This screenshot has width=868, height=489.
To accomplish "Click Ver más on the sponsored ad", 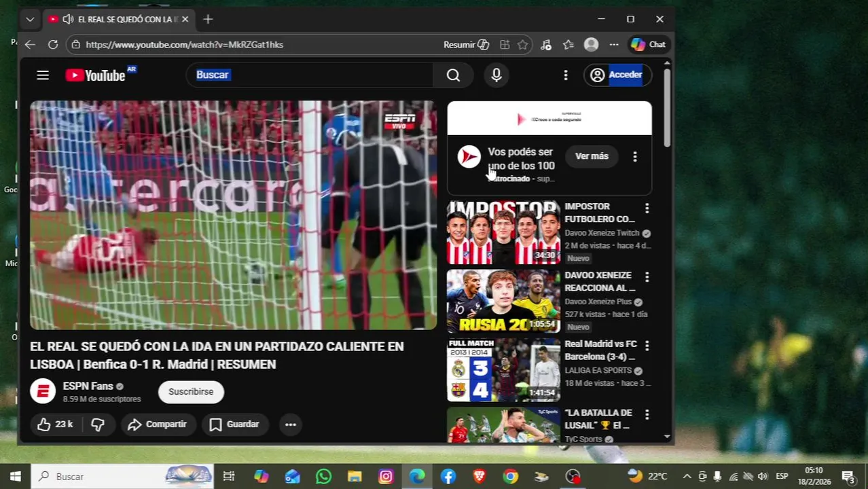I will (592, 156).
